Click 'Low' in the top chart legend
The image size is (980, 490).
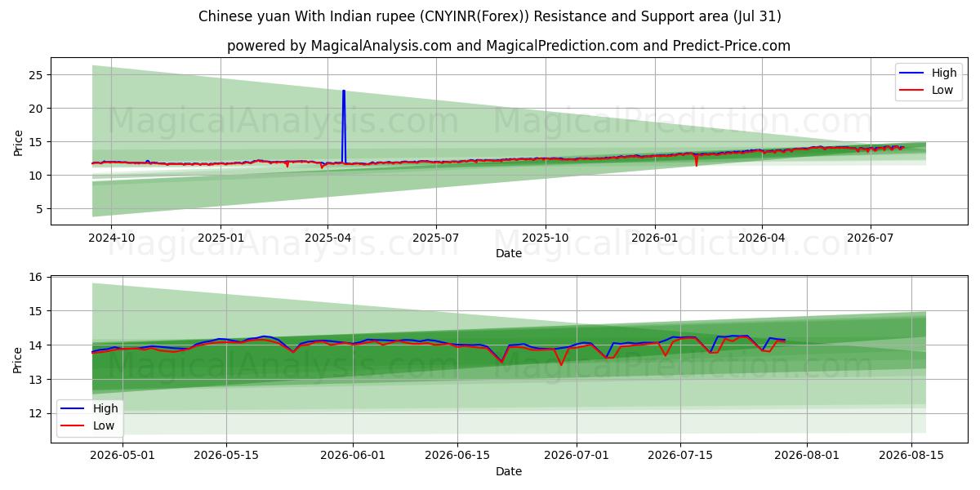[x=942, y=90]
